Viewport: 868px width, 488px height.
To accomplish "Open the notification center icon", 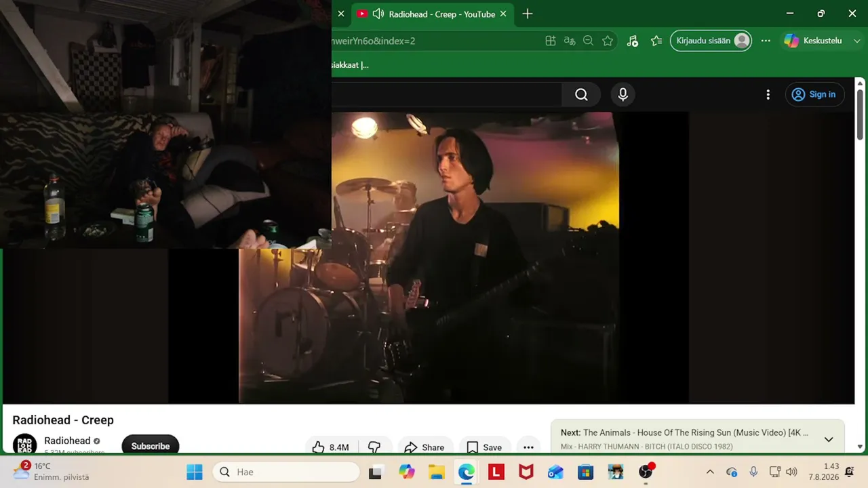I will coord(850,472).
